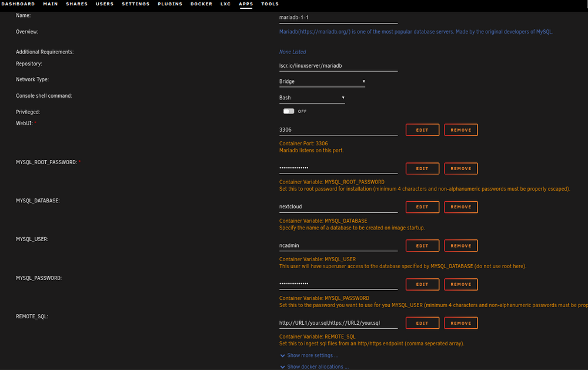Screen dimensions: 588x370
Task: Go to the Main tab
Action: click(50, 4)
